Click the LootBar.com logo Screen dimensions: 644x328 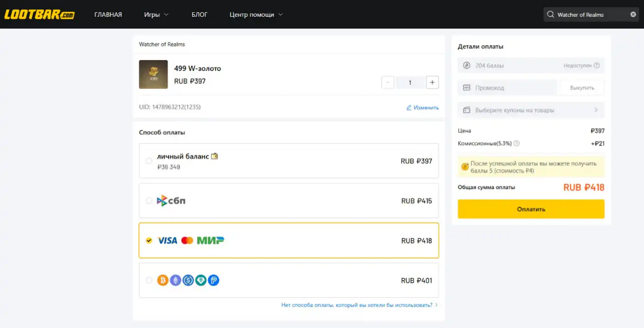pos(39,14)
